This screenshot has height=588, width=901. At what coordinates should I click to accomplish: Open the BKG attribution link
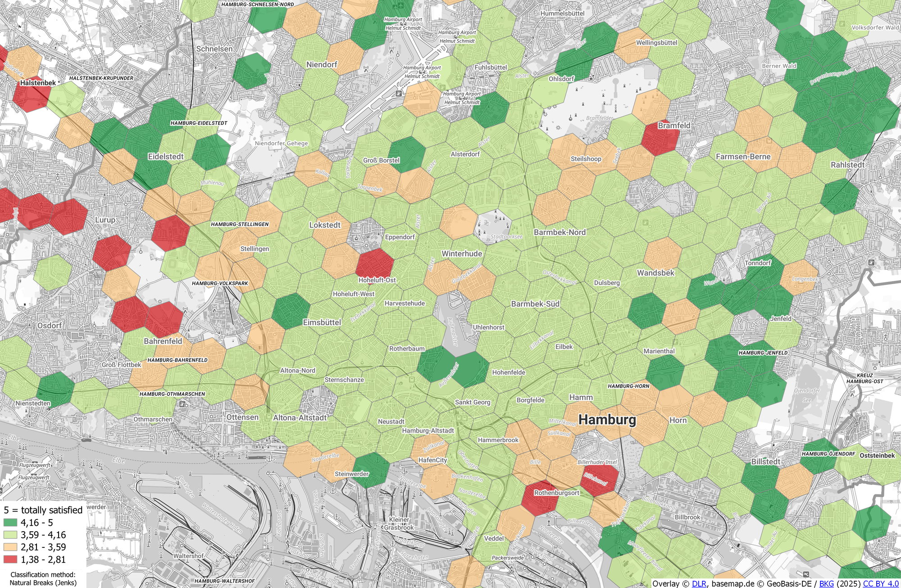[x=826, y=583]
